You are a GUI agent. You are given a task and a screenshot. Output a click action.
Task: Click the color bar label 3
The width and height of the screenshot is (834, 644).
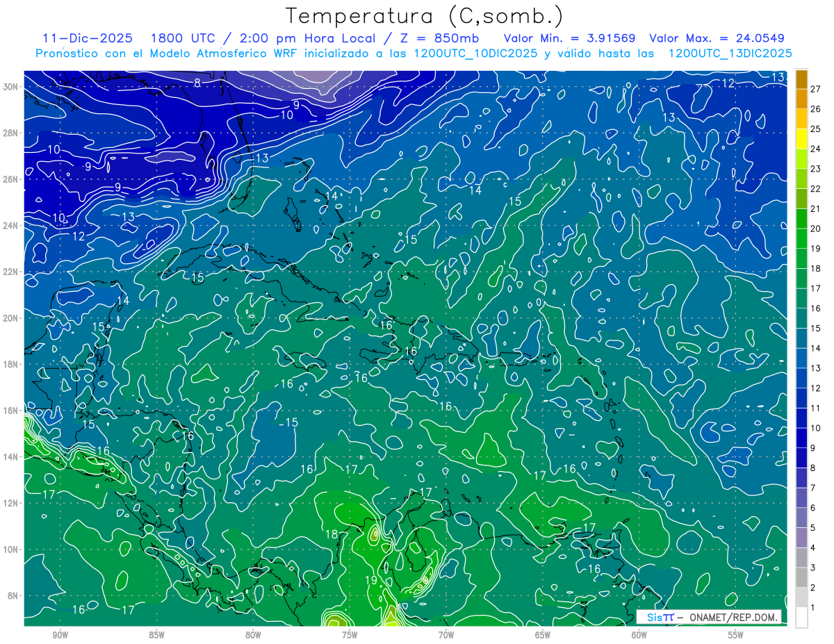pos(814,568)
